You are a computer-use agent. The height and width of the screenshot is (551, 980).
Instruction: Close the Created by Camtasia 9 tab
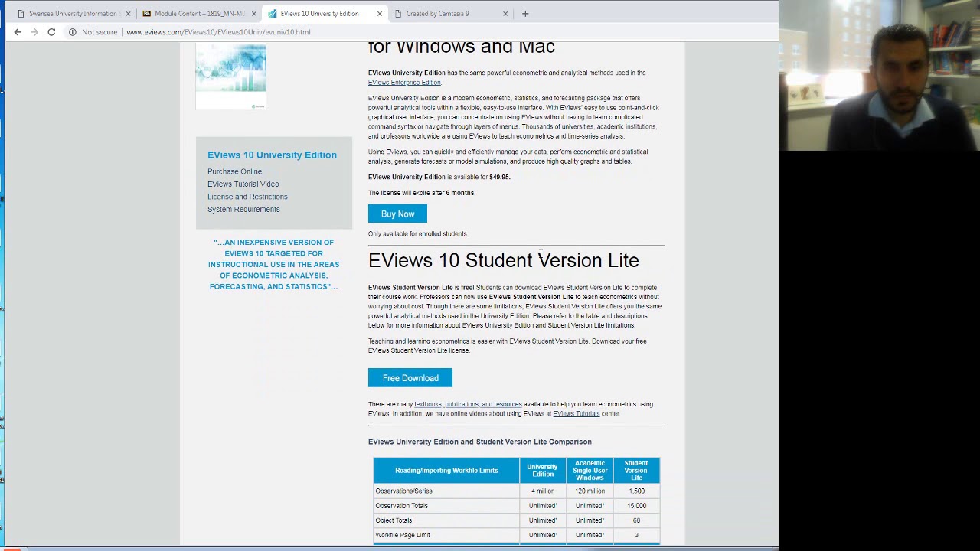pos(505,14)
